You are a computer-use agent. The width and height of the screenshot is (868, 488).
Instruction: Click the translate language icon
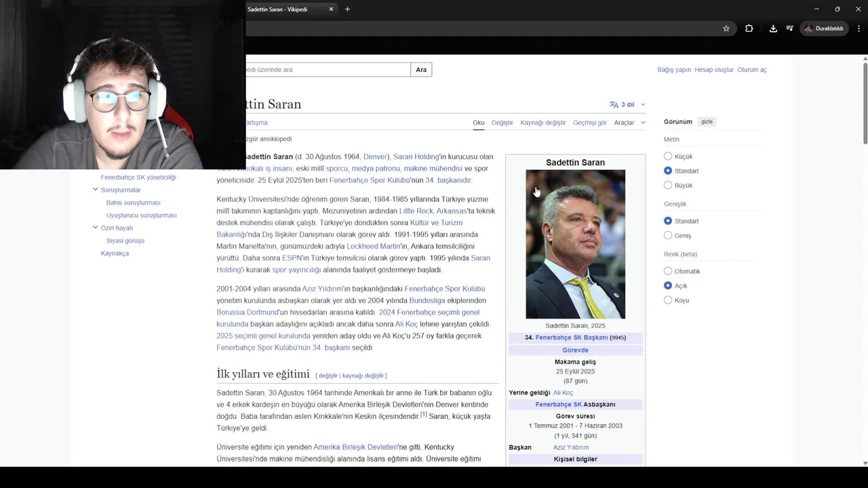point(614,104)
